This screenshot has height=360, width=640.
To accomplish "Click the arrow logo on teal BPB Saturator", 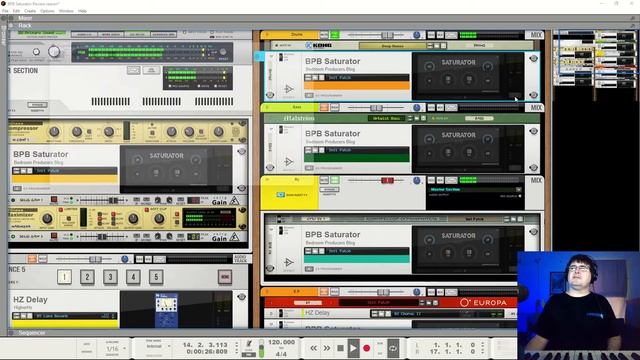I will click(288, 262).
